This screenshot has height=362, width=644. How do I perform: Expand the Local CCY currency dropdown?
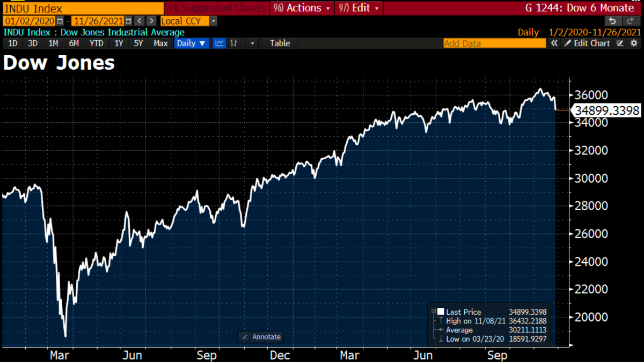[214, 21]
